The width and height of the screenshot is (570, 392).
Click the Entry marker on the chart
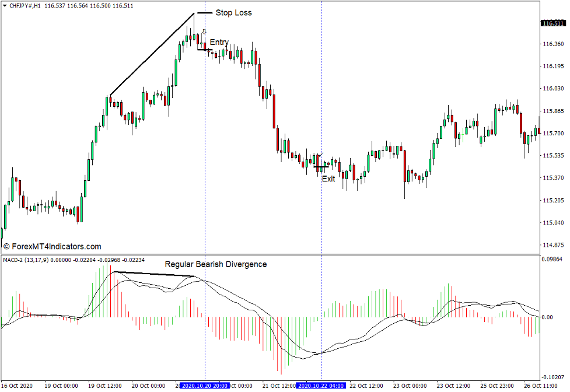[219, 42]
